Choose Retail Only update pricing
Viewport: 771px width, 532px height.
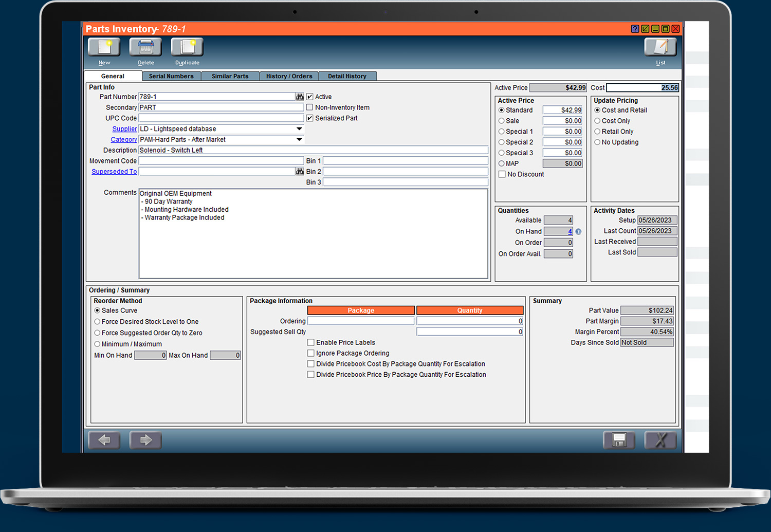point(597,132)
